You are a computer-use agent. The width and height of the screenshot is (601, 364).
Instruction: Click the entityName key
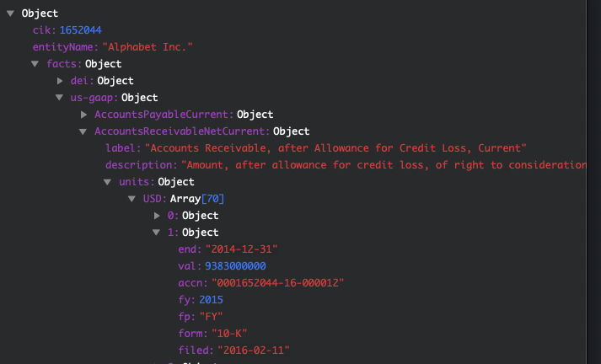click(65, 47)
